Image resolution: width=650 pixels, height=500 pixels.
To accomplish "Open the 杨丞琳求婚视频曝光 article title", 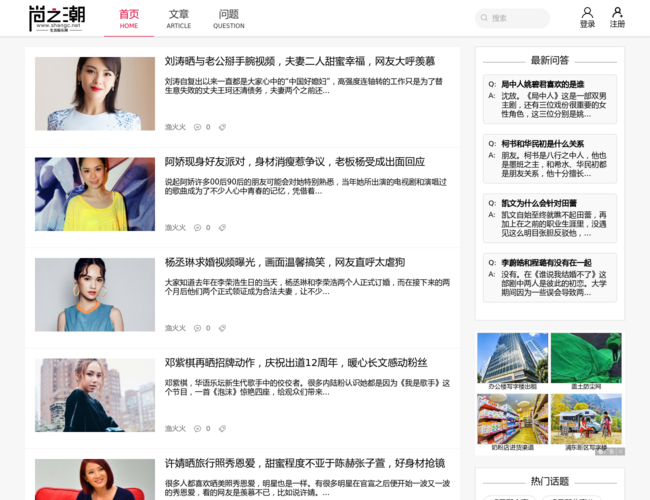I will 284,262.
